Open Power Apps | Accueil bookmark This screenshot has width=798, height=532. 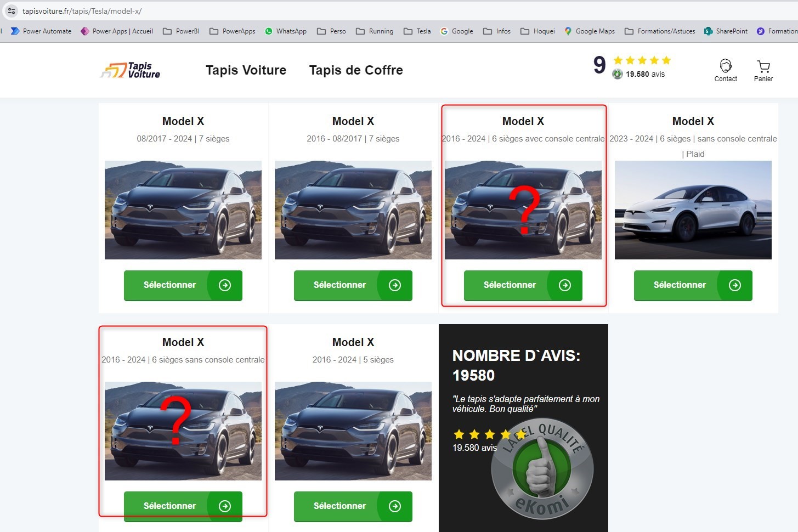pyautogui.click(x=117, y=31)
